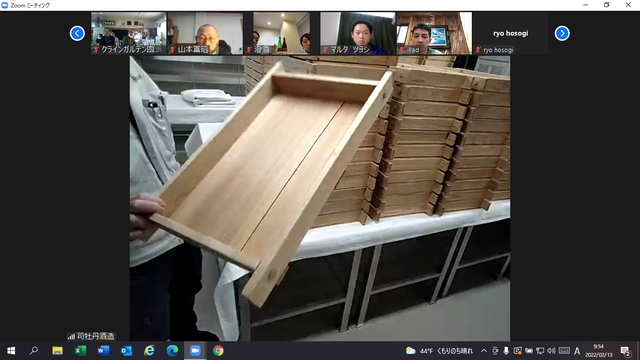This screenshot has width=640, height=360.
Task: Open Outlook from the taskbar
Action: [126, 351]
